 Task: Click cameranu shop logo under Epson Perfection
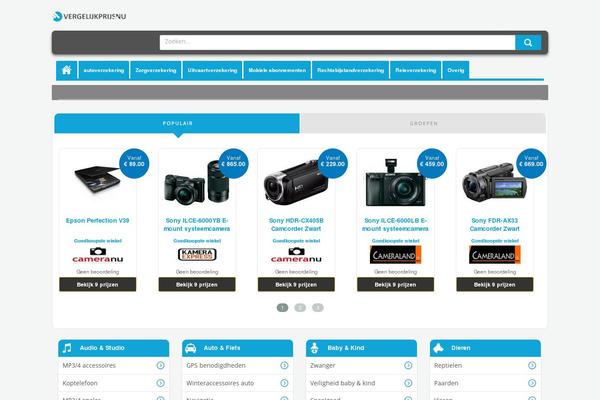[x=98, y=255]
